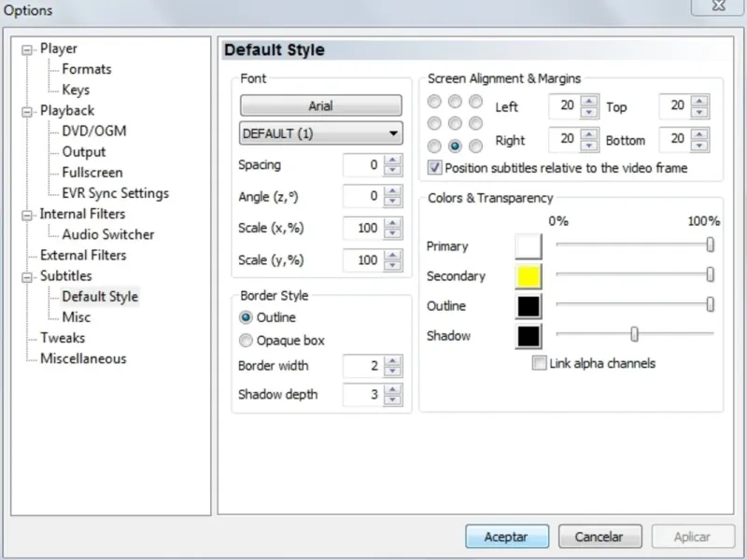Increase Spacing with the up arrow
747x560 pixels.
click(393, 161)
